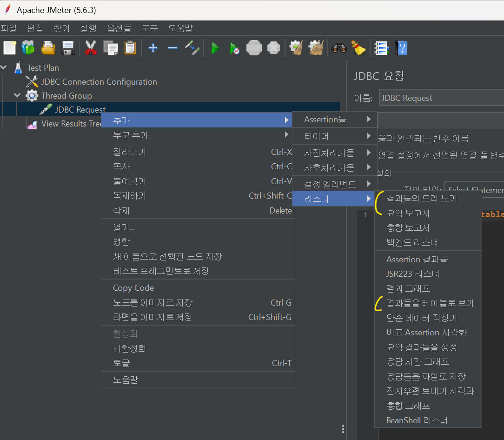Choose 삭제 from context menu
Screen dimensions: 504x440
click(x=198, y=211)
